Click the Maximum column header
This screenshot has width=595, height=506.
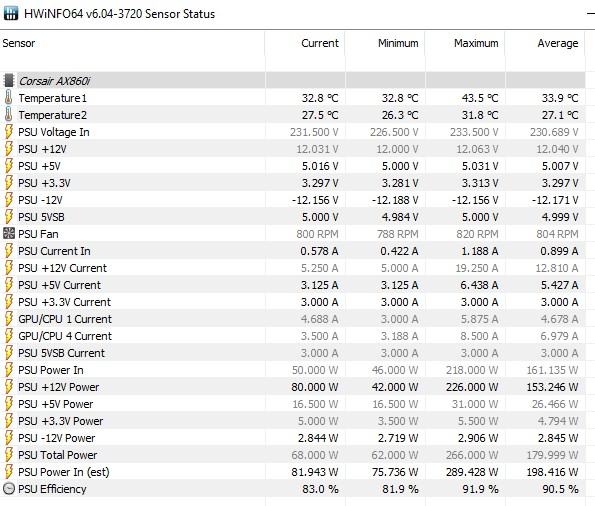point(476,43)
